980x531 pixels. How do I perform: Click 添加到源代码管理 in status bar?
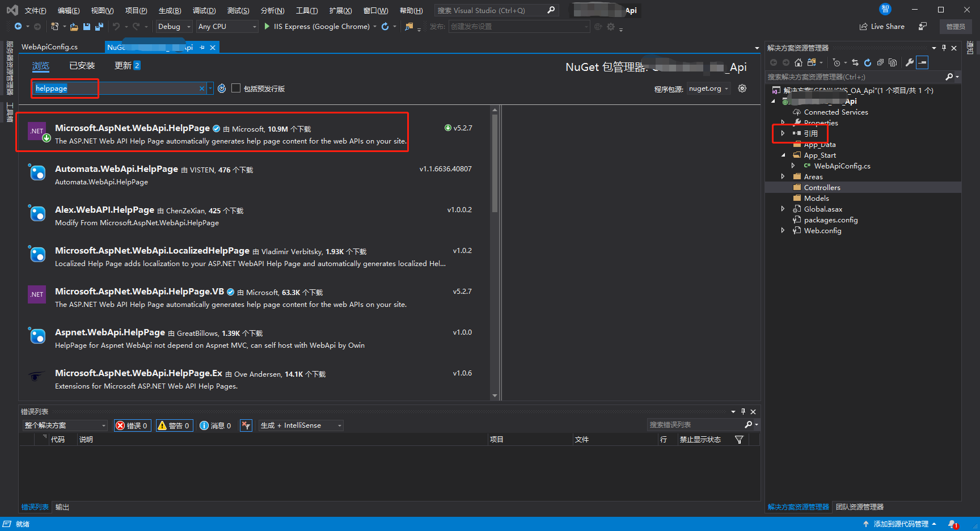click(x=900, y=524)
